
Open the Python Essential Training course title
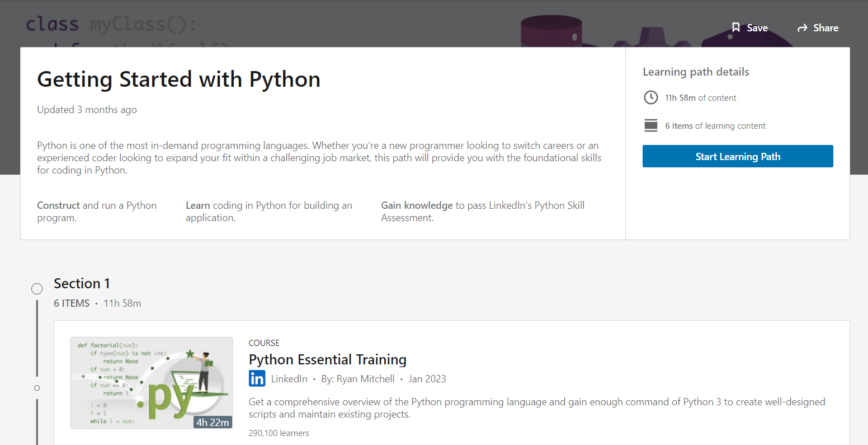(328, 359)
